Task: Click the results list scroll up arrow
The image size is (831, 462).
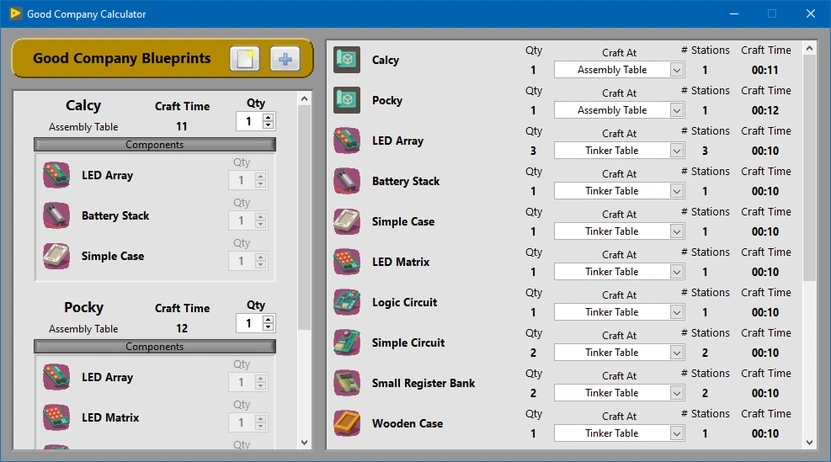Action: 809,48
